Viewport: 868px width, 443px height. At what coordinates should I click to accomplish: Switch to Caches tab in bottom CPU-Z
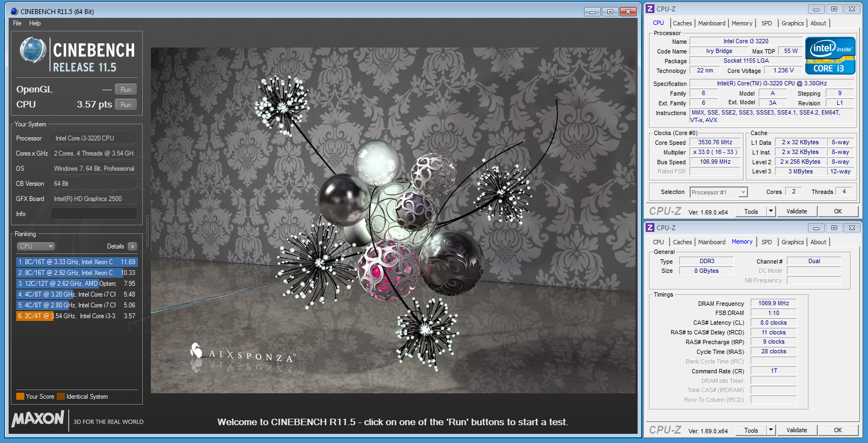(682, 242)
